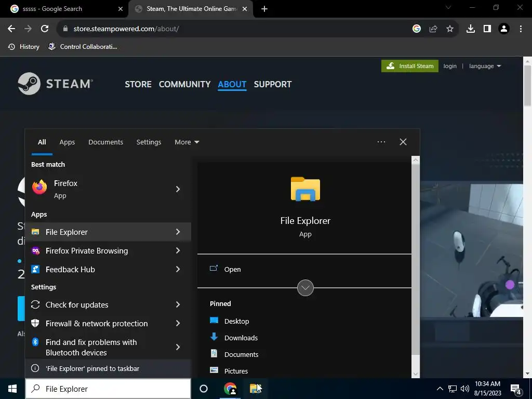Open a new Chrome tab
This screenshot has width=532, height=399.
[x=264, y=9]
